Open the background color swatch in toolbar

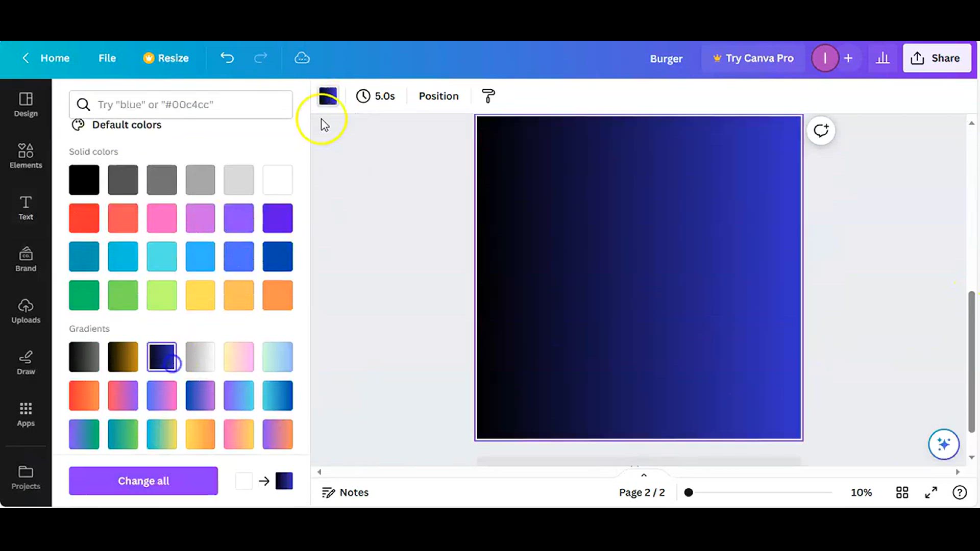328,96
